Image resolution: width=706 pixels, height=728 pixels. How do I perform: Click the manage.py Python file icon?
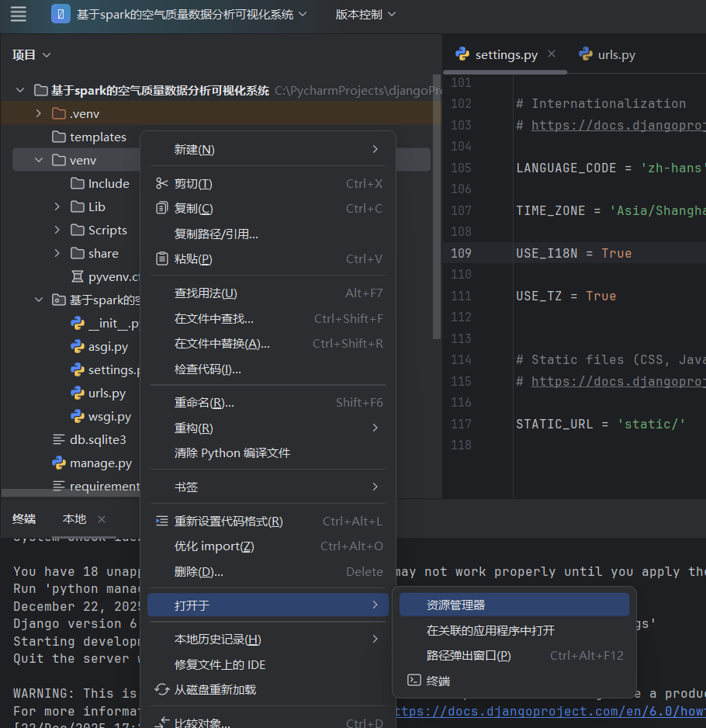pyautogui.click(x=58, y=463)
